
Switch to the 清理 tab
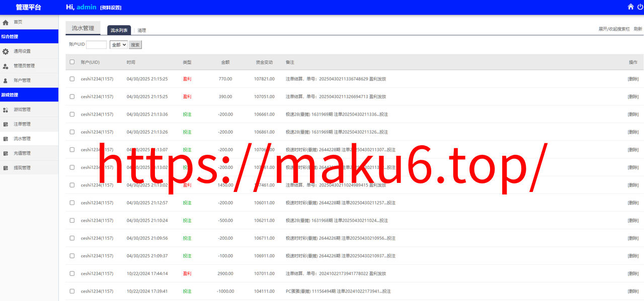[142, 30]
